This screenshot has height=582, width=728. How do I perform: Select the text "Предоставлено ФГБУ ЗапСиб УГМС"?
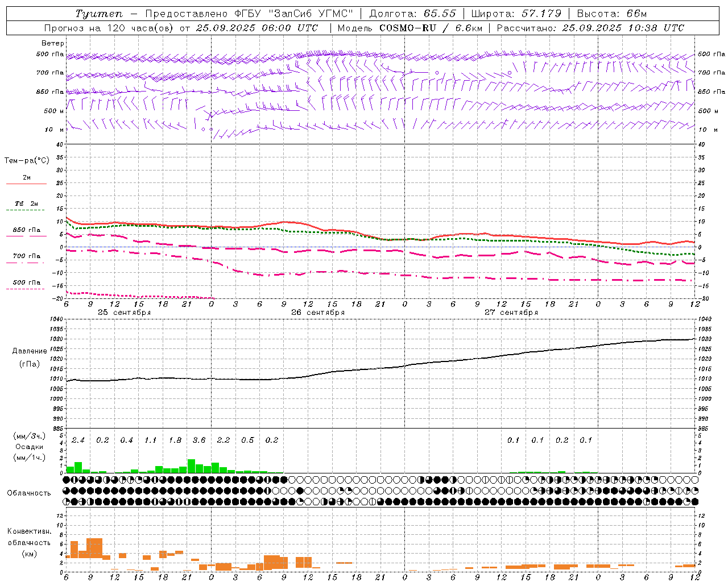(249, 14)
